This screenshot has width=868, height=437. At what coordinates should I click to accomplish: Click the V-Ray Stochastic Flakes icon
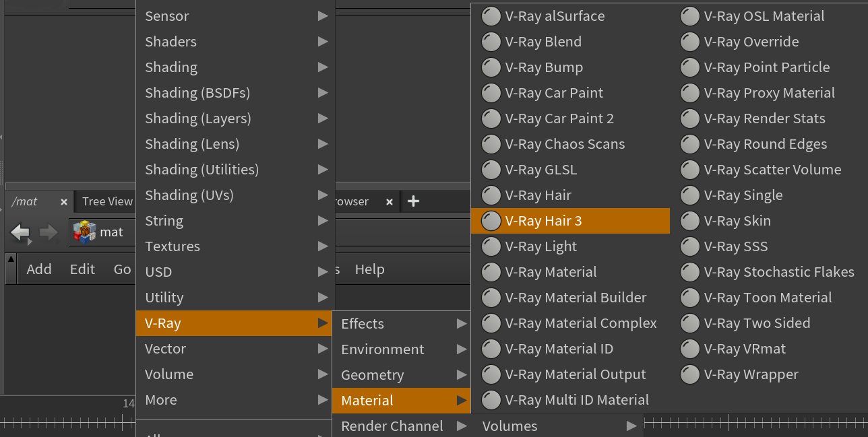click(x=690, y=272)
